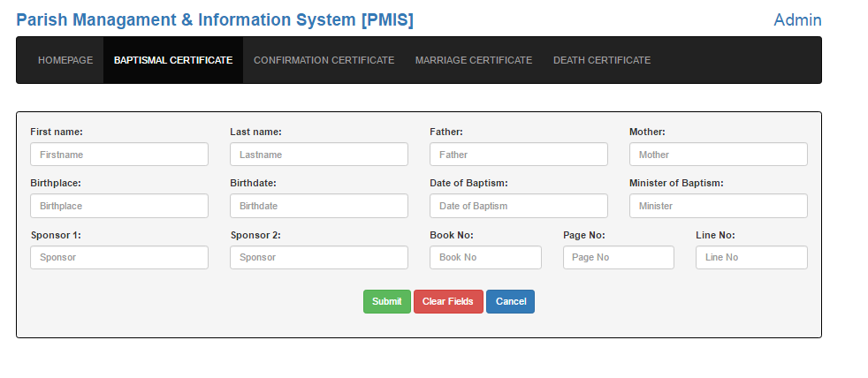The height and width of the screenshot is (378, 868).
Task: Select the Baptismal Certificate tab
Action: coord(173,60)
